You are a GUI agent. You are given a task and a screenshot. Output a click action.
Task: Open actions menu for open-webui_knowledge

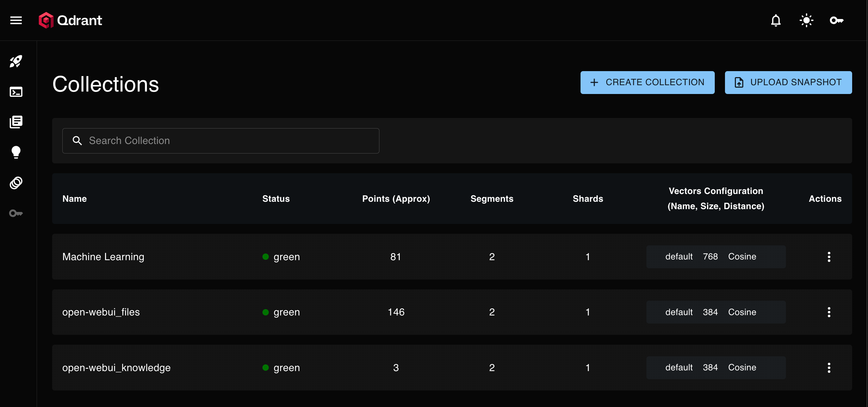[x=829, y=368]
